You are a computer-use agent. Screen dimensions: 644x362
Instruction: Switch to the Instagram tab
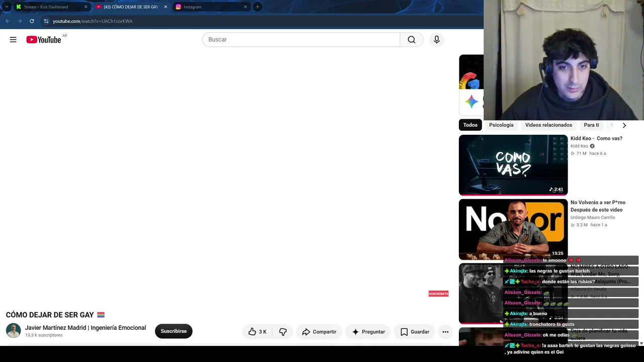[212, 7]
